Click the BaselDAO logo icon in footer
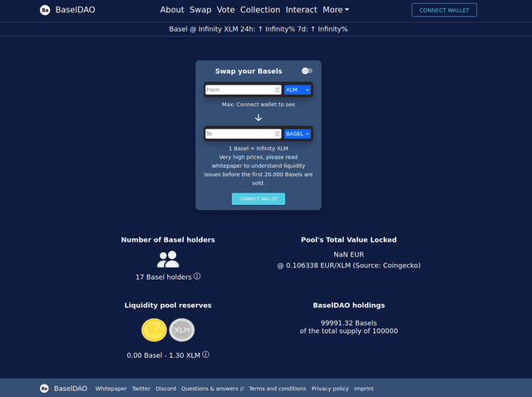Viewport: 532px width, 397px height. [44, 389]
